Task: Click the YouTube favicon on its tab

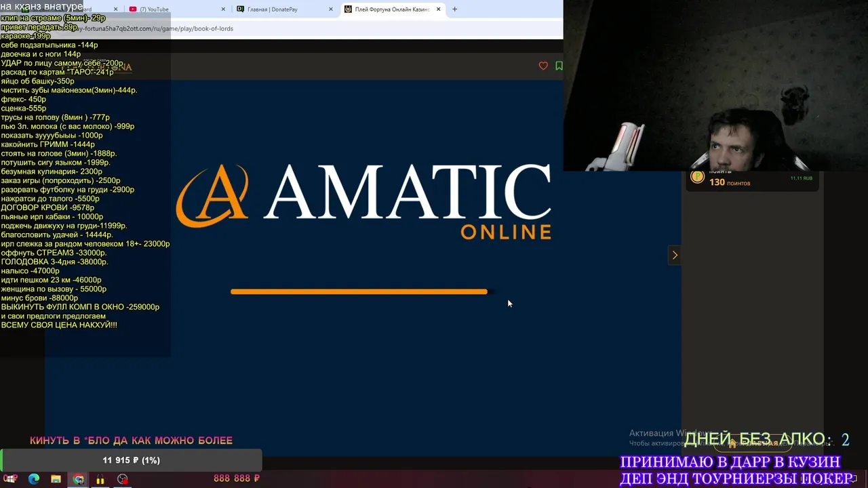Action: tap(133, 9)
